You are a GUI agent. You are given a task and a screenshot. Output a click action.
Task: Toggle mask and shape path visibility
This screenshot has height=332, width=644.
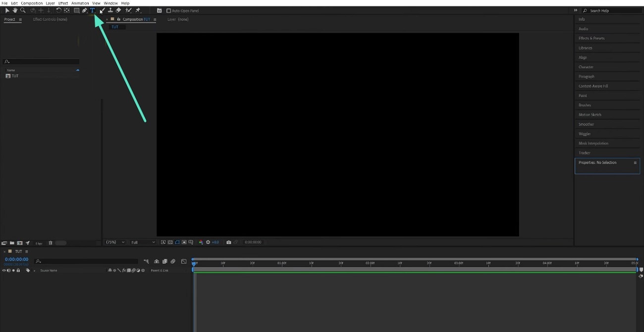(x=177, y=242)
